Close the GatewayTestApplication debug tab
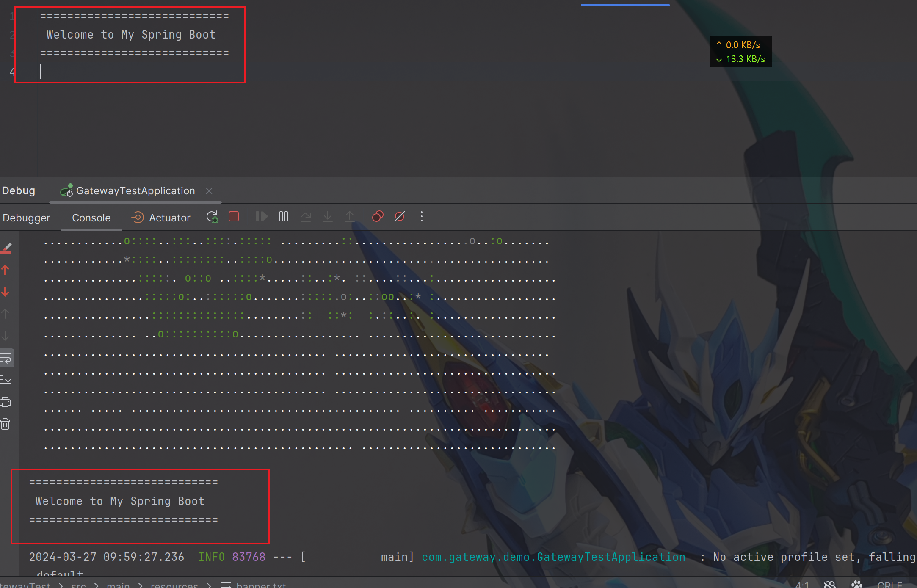 pyautogui.click(x=209, y=190)
